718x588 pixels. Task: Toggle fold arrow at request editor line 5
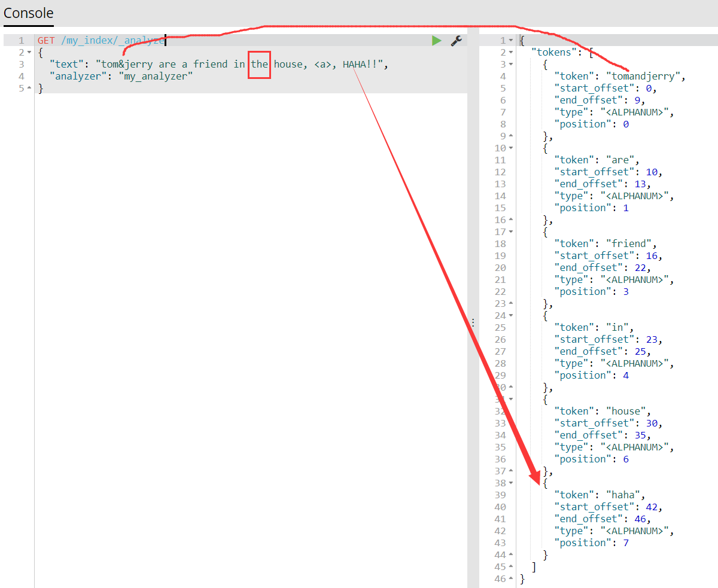pos(30,89)
